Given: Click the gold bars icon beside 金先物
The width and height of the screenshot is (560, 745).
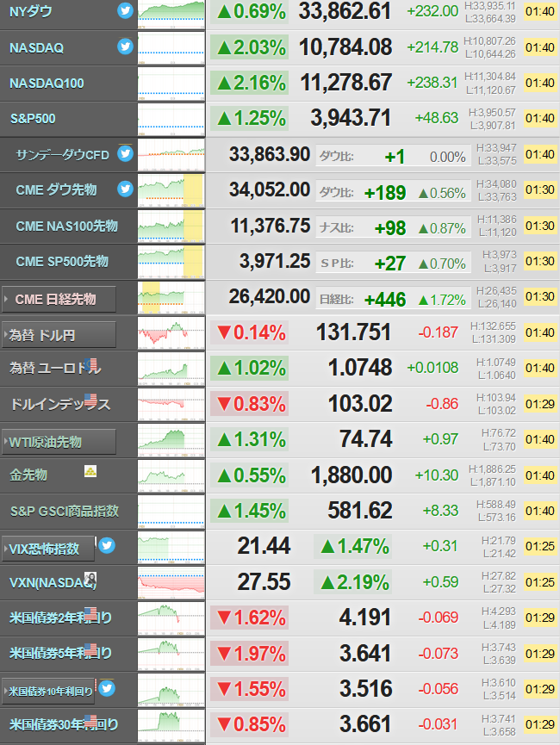Looking at the screenshot, I should 90,471.
